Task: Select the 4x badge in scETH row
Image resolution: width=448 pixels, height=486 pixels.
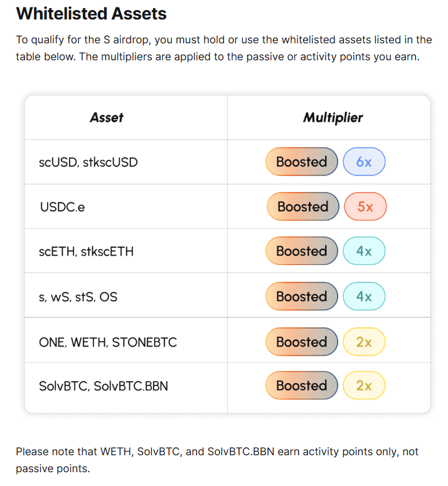Action: click(x=364, y=251)
